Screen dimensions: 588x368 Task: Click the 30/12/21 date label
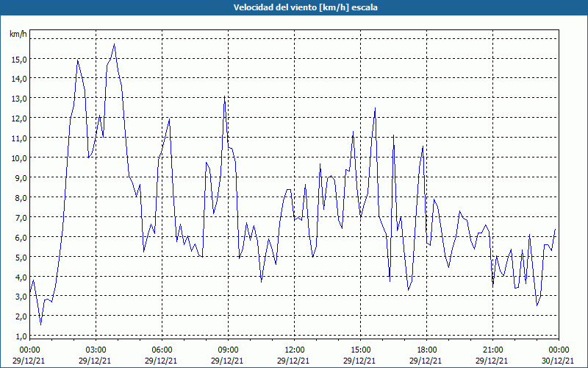point(558,361)
